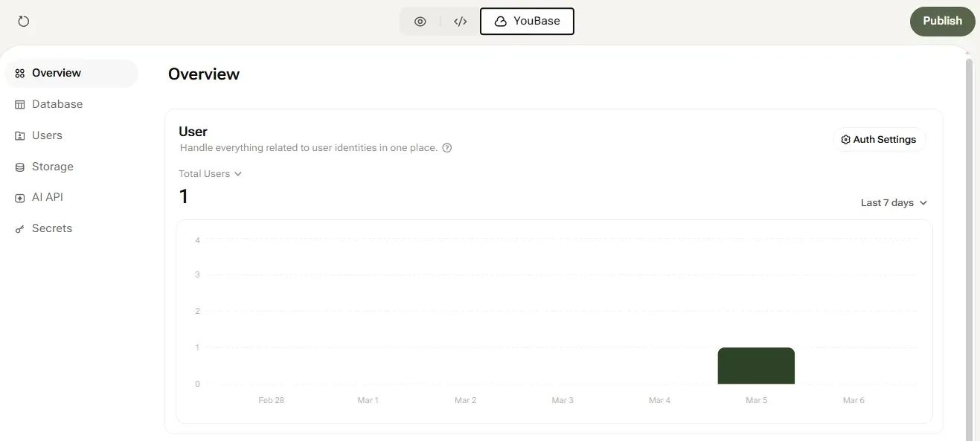Screen dimensions: 980x441
Task: Switch to the preview eye view
Action: click(420, 22)
